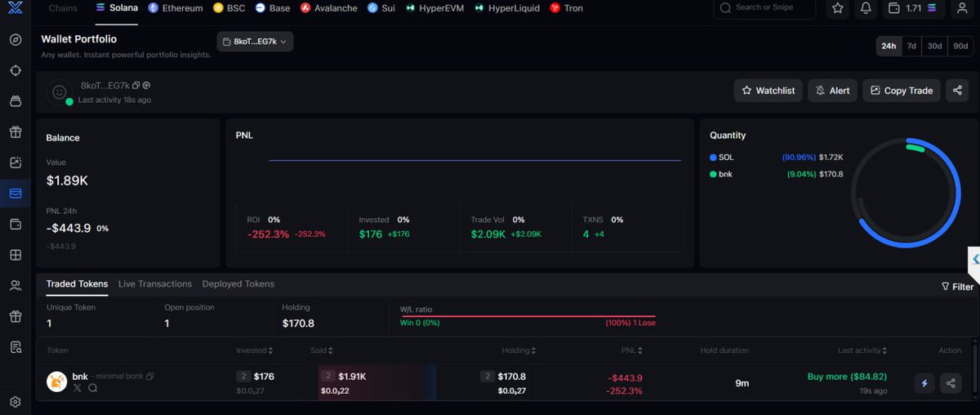Image resolution: width=980 pixels, height=415 pixels.
Task: Click the wallet smiley avatar
Action: pos(59,92)
